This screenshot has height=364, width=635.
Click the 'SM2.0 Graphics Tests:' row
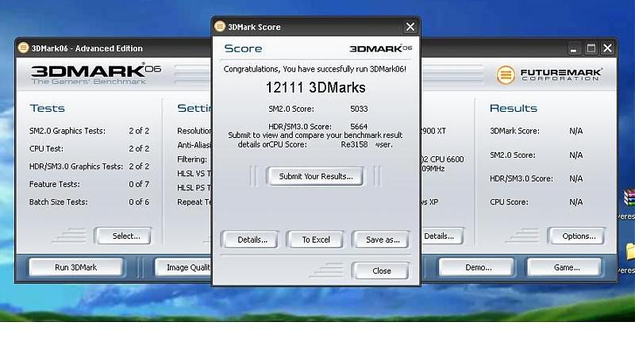pos(89,131)
